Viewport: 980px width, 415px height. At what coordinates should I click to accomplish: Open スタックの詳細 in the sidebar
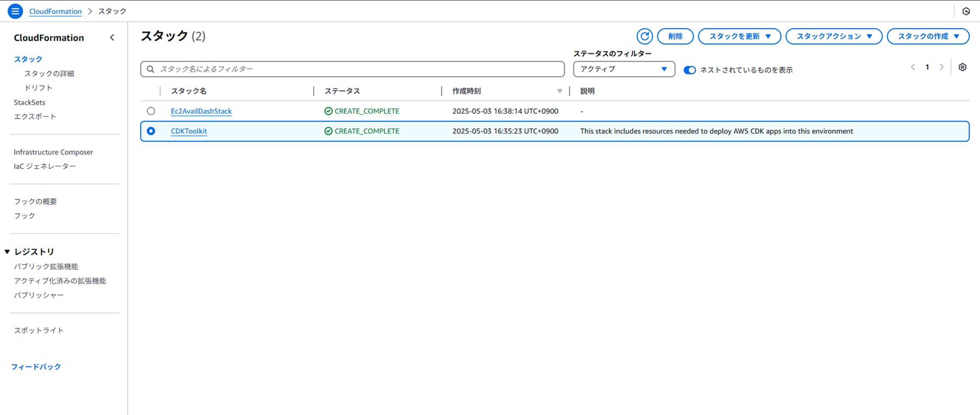tap(49, 74)
